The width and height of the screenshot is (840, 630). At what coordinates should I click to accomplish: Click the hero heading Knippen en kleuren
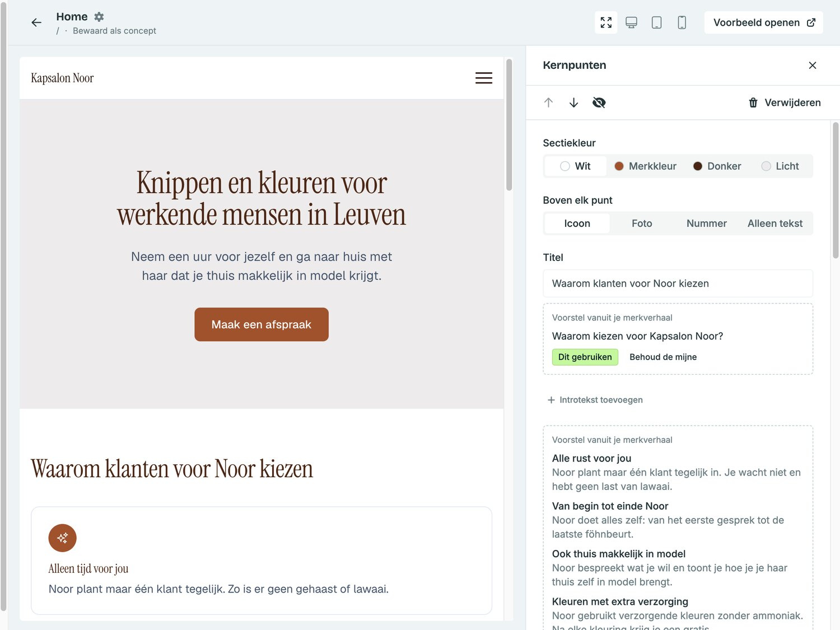pyautogui.click(x=262, y=198)
